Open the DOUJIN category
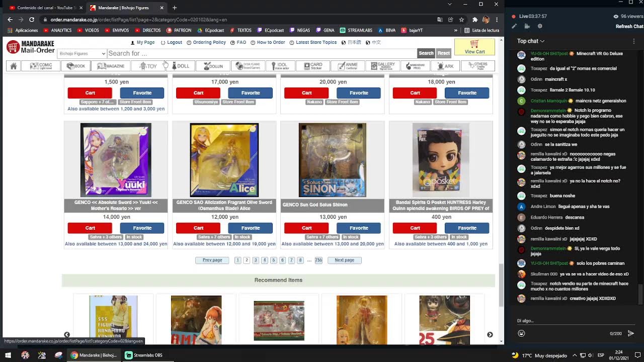Image resolution: width=644 pixels, height=362 pixels. coord(213,66)
